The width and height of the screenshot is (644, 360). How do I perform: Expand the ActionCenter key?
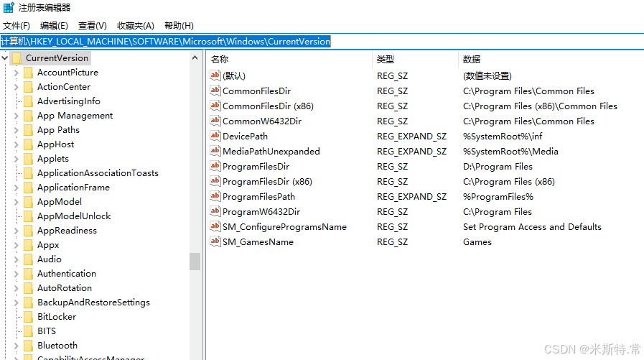click(x=17, y=87)
